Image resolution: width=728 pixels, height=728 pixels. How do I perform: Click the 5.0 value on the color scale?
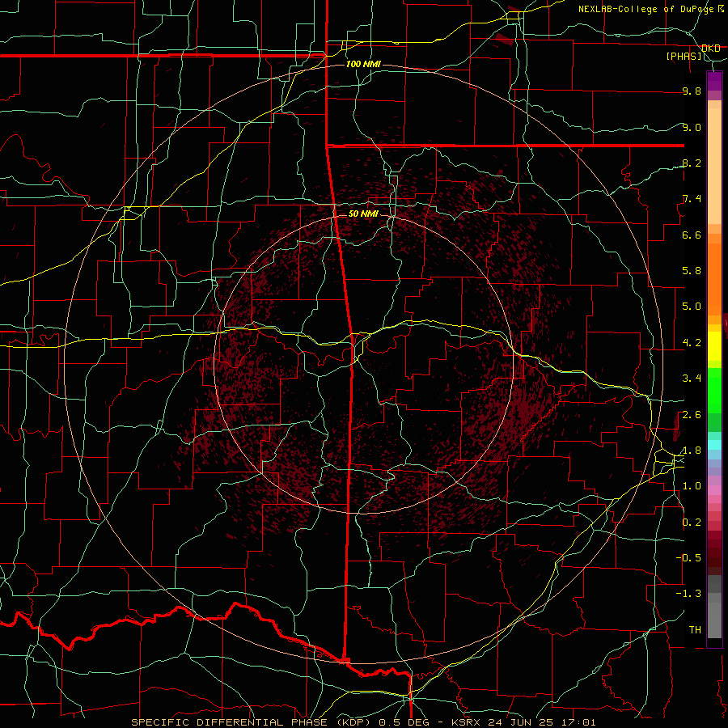tap(692, 307)
